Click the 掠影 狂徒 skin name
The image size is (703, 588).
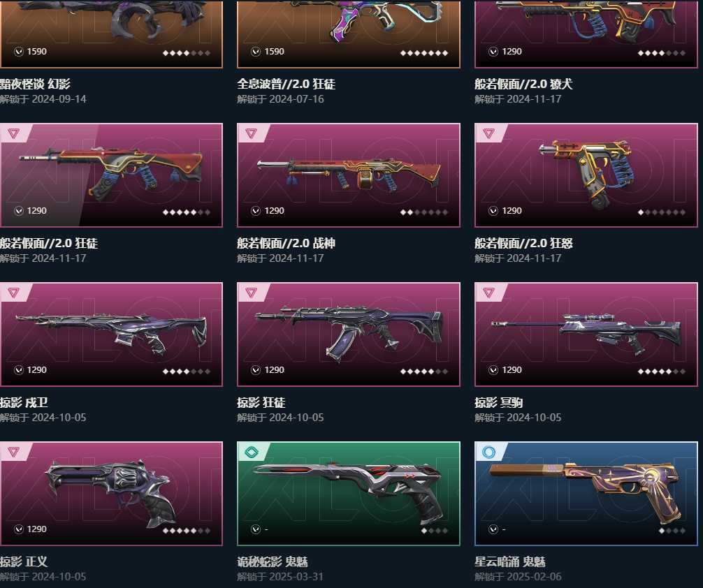(261, 402)
